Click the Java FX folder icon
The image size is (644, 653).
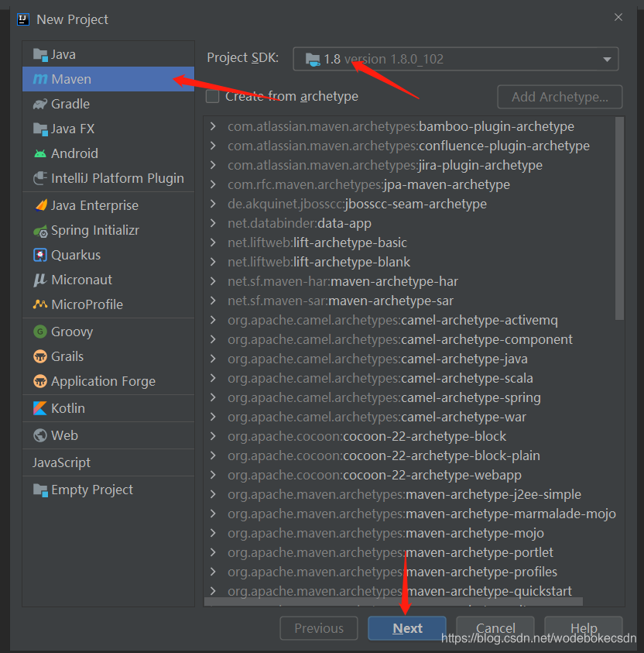40,129
